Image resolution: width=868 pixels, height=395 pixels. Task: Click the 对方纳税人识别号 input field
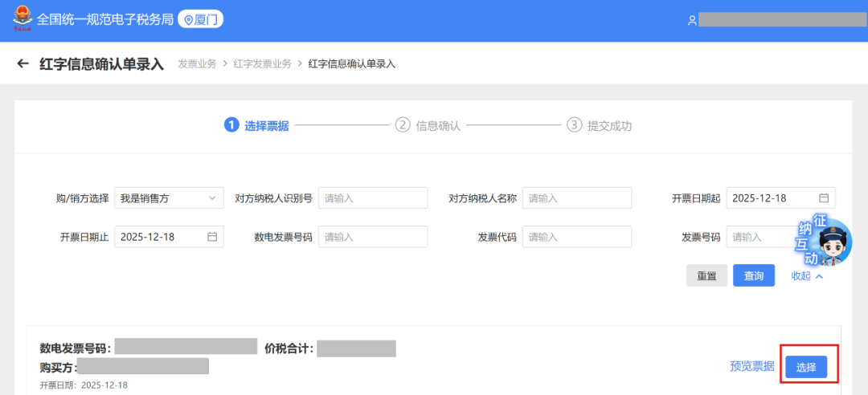(373, 198)
